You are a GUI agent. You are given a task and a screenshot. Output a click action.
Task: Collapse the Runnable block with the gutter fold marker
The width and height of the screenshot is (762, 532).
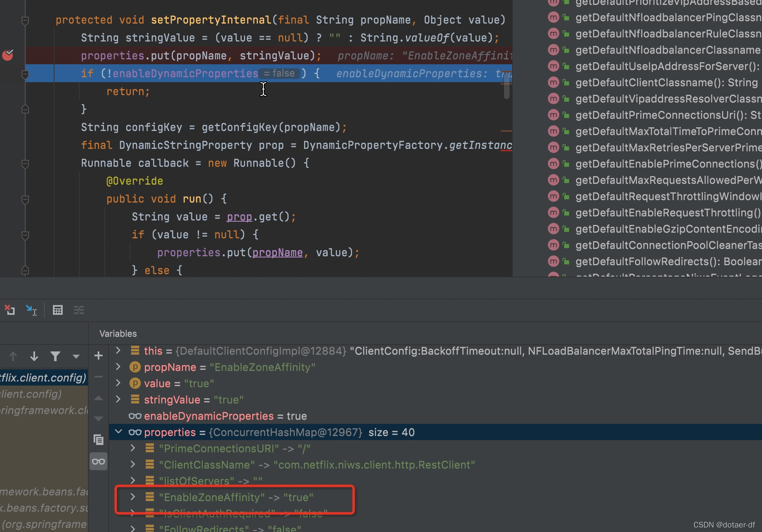(x=25, y=164)
